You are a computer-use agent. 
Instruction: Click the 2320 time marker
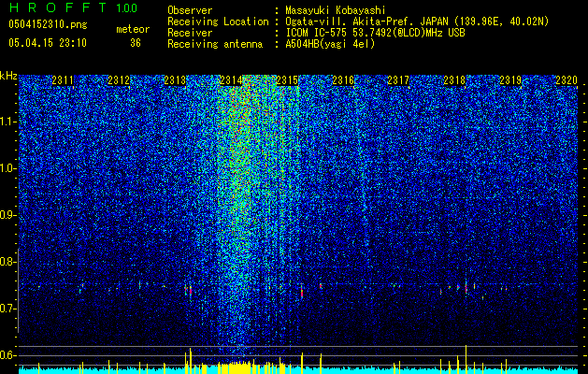coord(566,80)
